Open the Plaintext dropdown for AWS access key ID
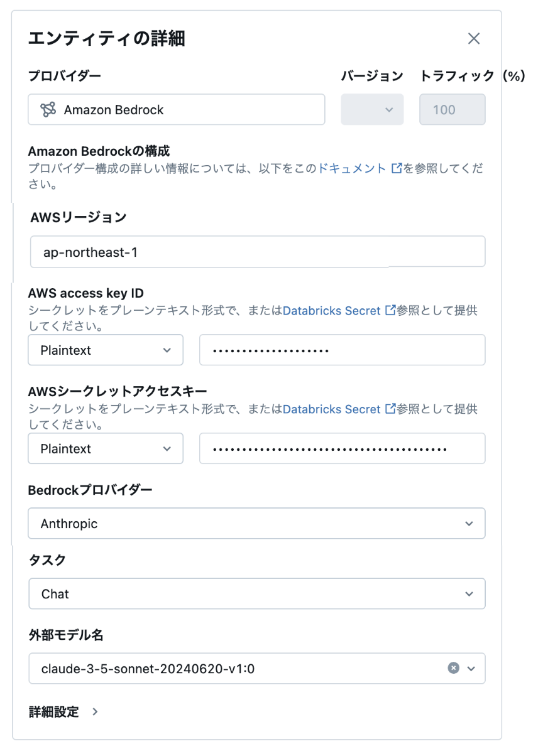The width and height of the screenshot is (543, 756). [x=105, y=350]
